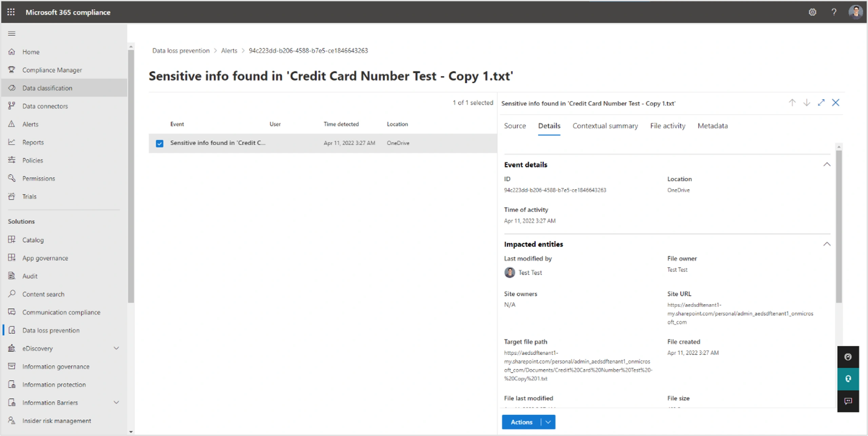
Task: Select Content search in the sidebar
Action: (43, 294)
